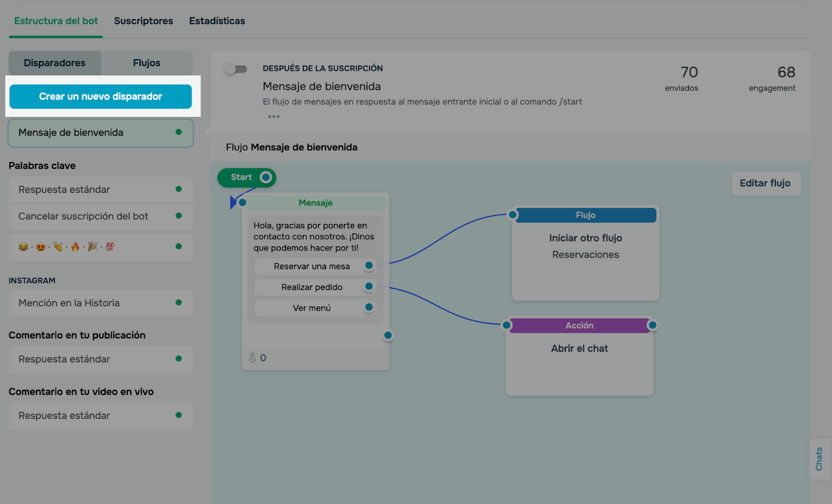Click the 'Realizar pedido' connector dot
This screenshot has width=832, height=504.
coord(369,286)
